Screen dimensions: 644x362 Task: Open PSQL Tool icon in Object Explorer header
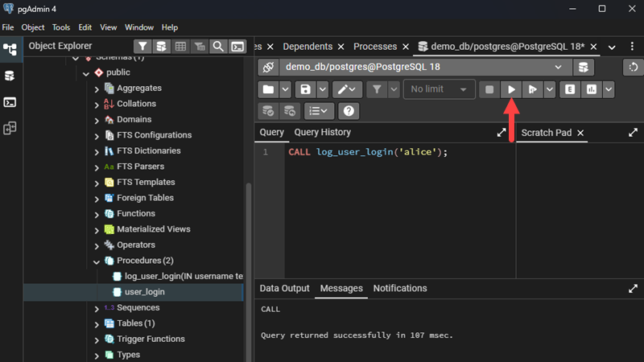[x=237, y=47]
